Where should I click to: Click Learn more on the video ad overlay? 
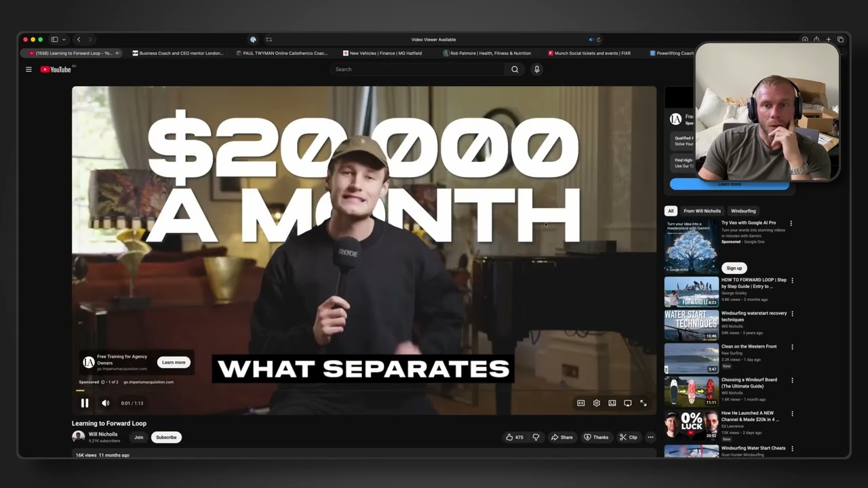(174, 362)
